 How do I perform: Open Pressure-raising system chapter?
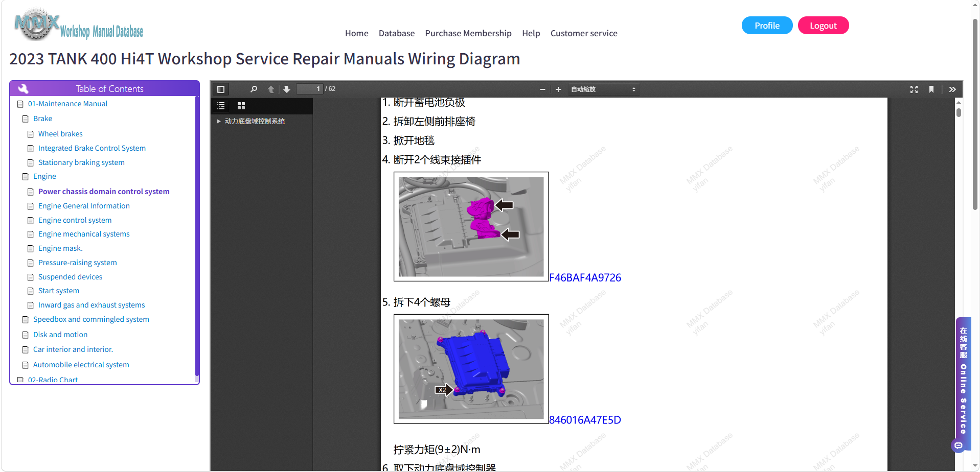(x=77, y=263)
